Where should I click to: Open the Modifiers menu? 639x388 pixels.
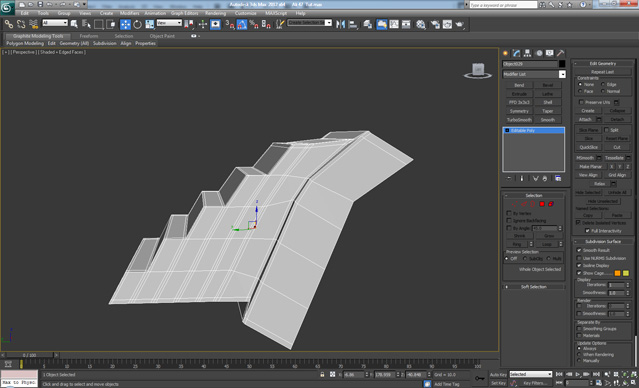pyautogui.click(x=130, y=13)
